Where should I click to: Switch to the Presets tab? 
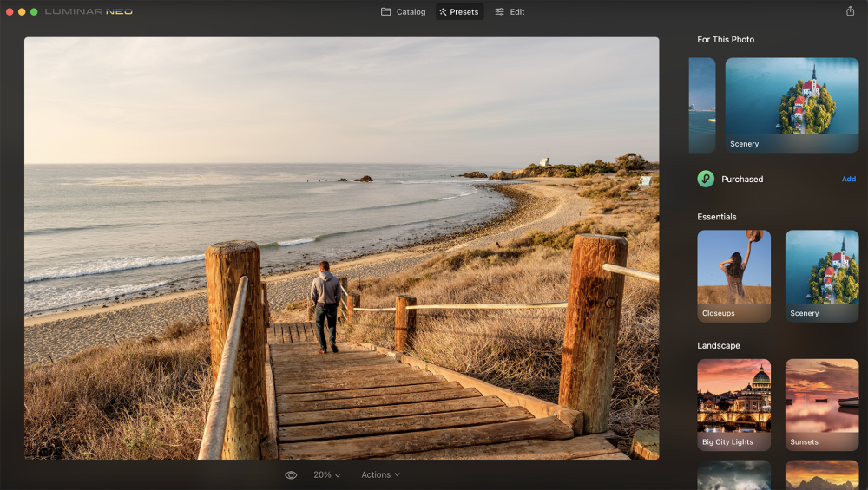tap(459, 11)
